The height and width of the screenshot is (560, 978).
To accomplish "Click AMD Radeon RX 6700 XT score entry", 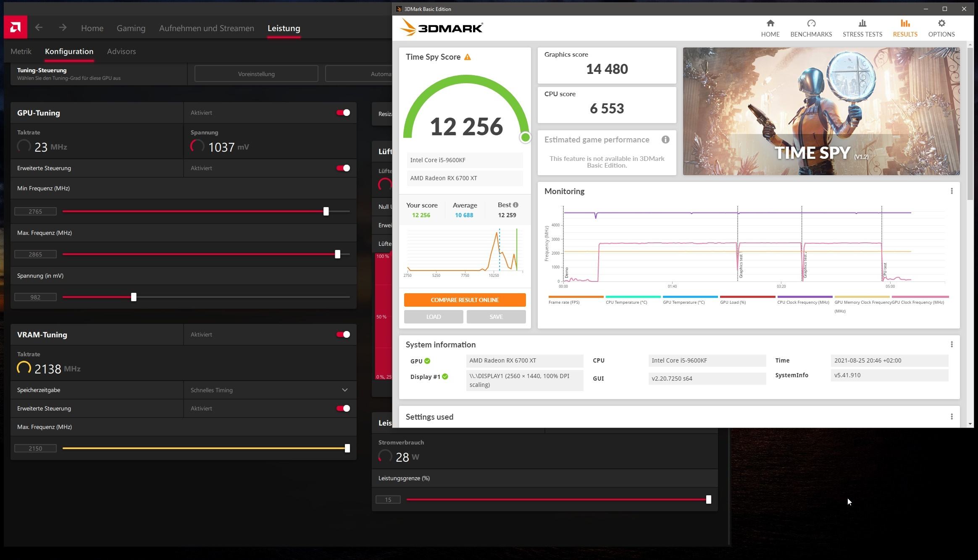I will [465, 178].
